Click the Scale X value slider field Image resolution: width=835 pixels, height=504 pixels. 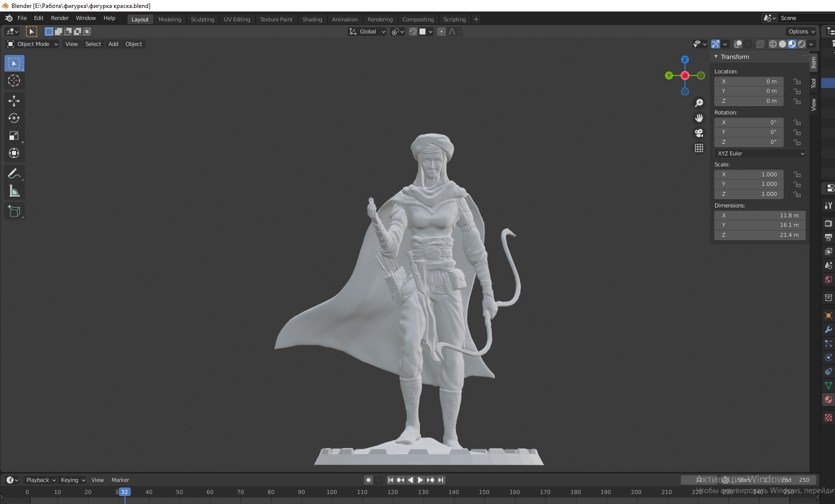coord(748,174)
